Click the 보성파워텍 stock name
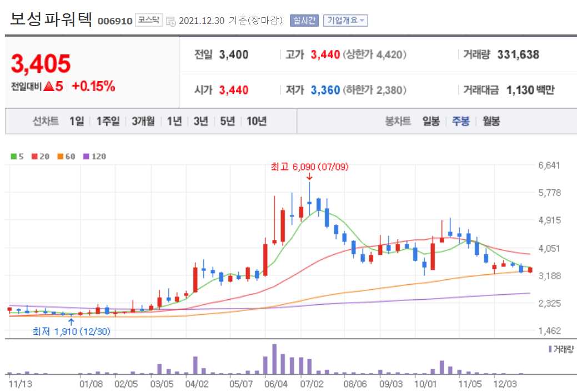 (x=51, y=19)
